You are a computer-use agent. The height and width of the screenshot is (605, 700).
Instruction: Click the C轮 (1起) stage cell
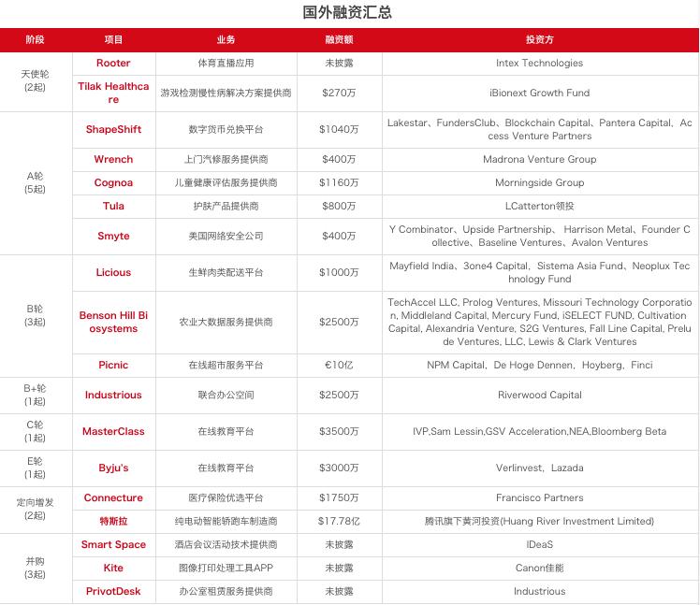(35, 432)
